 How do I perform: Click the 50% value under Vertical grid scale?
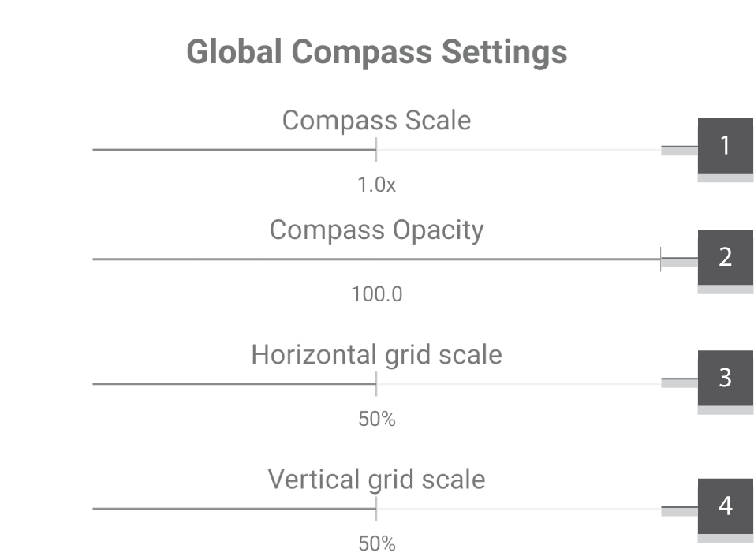[376, 544]
